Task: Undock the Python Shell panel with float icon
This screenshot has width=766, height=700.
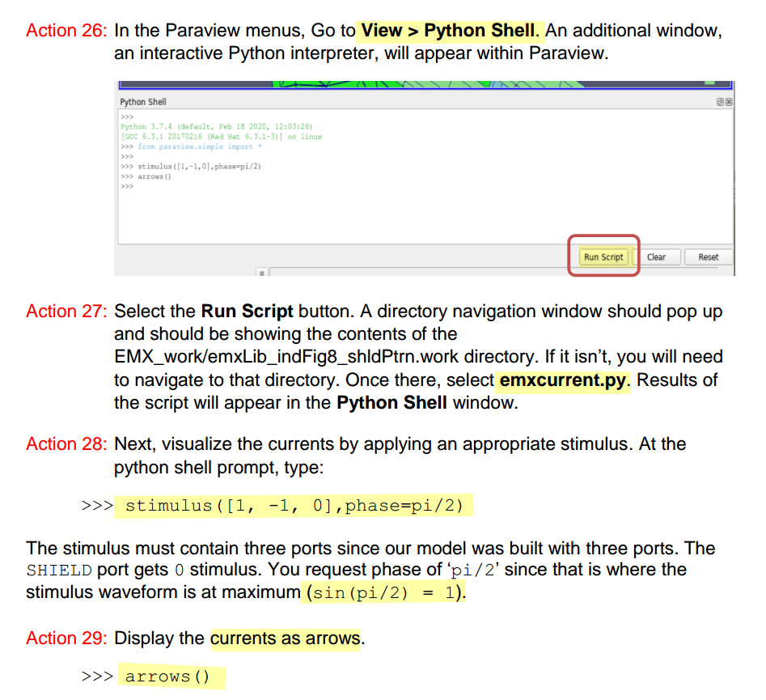Action: [720, 103]
